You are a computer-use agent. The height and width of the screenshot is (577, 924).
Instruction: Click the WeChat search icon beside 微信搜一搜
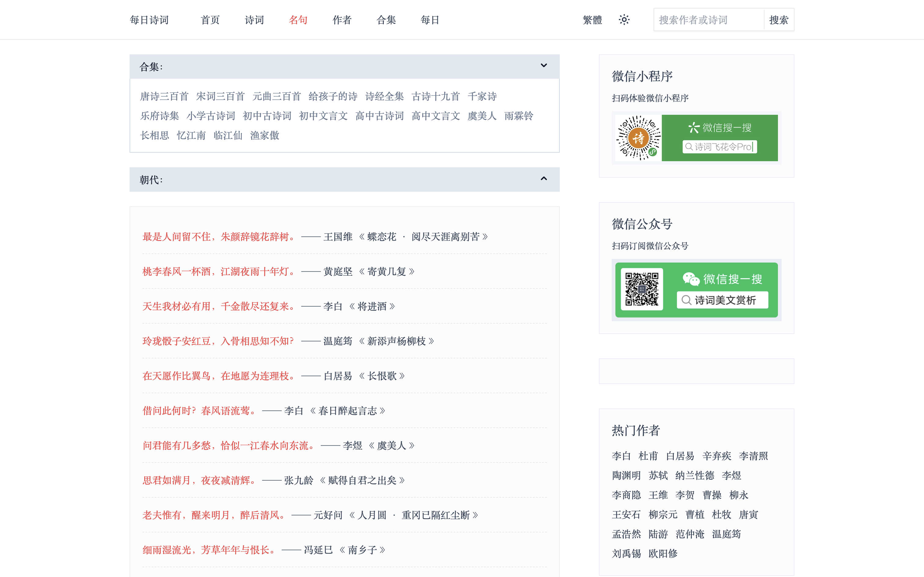[x=694, y=128]
